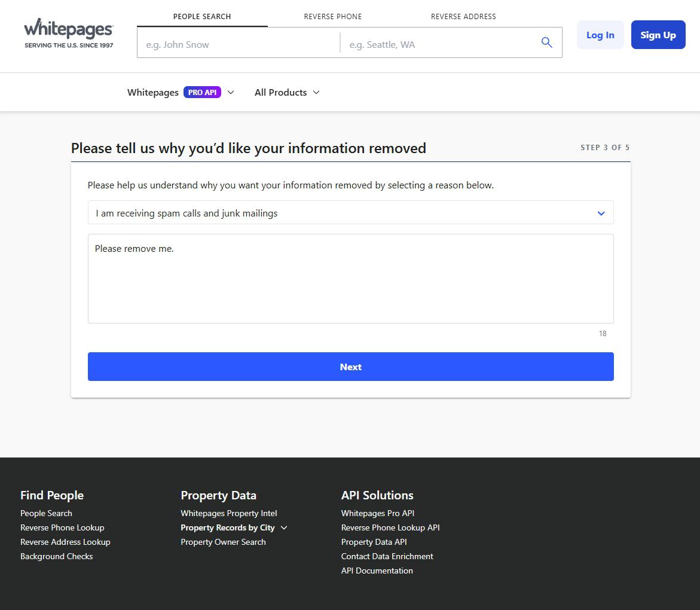This screenshot has width=700, height=610.
Task: Open Reverse Phone Lookup API link
Action: click(x=390, y=527)
